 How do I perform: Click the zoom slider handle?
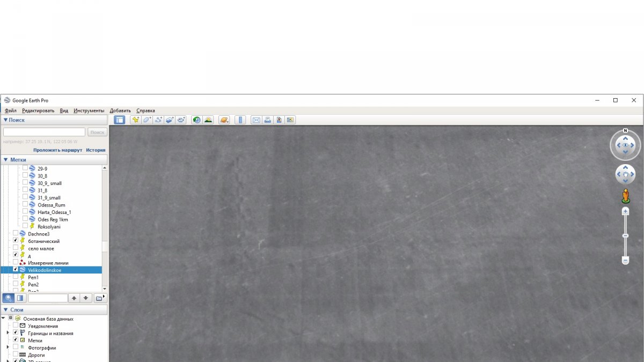[625, 235]
